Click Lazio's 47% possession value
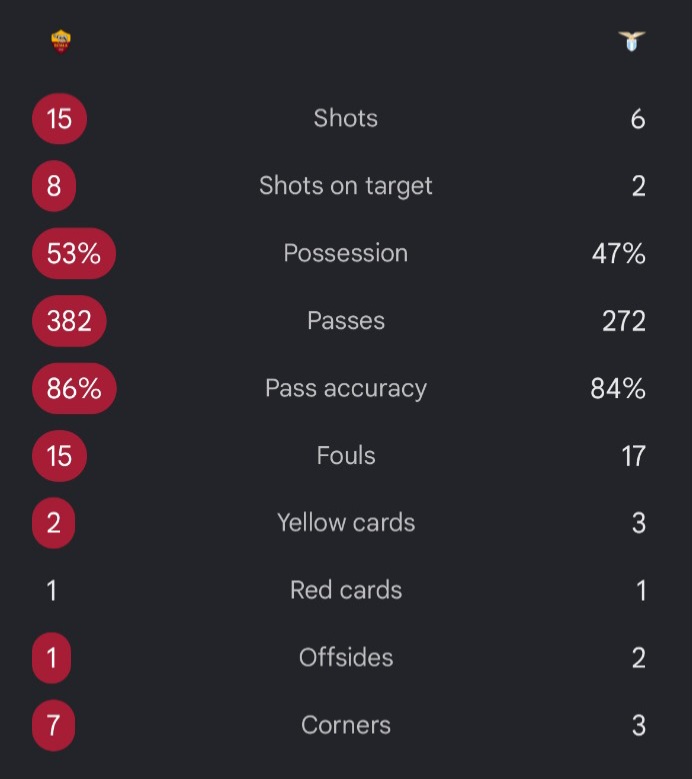The height and width of the screenshot is (779, 692). coord(618,253)
